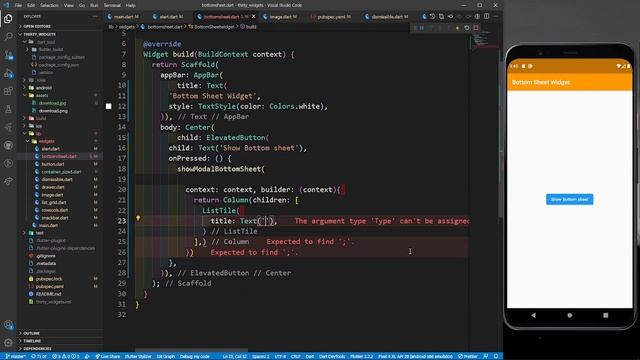Click the split editor icon

tap(487, 16)
